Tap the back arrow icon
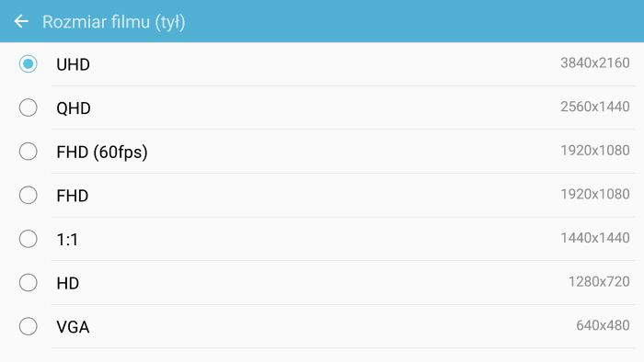Screen dimensions: 644x362 21,21
